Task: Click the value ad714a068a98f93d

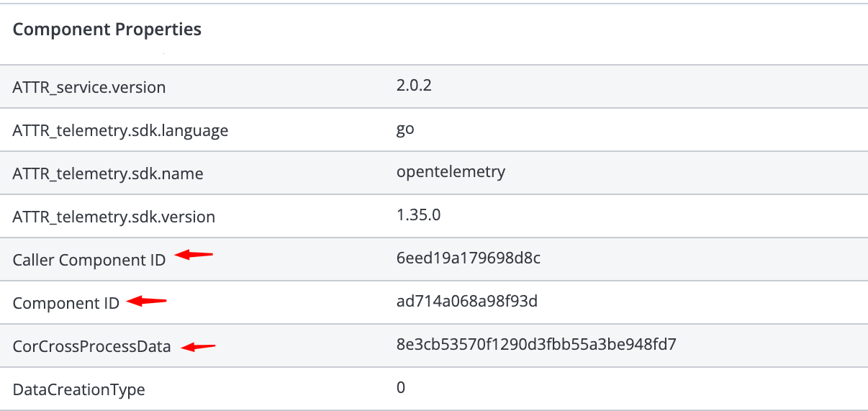Action: point(466,302)
